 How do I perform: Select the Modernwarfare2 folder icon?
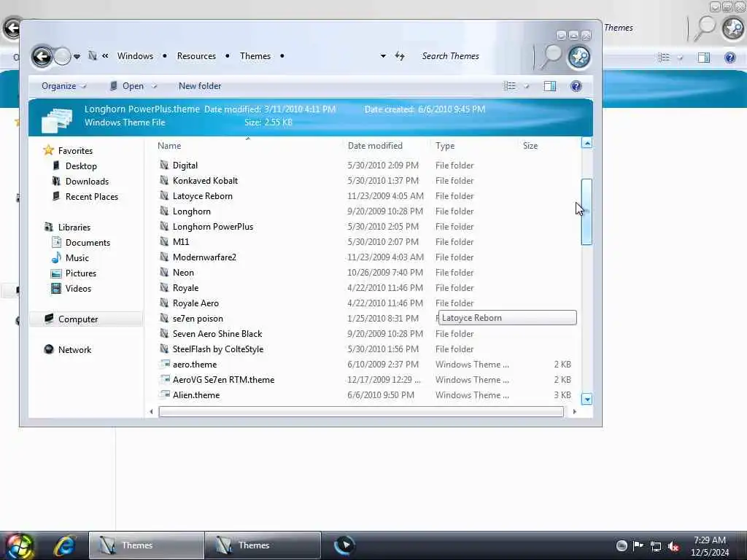164,257
